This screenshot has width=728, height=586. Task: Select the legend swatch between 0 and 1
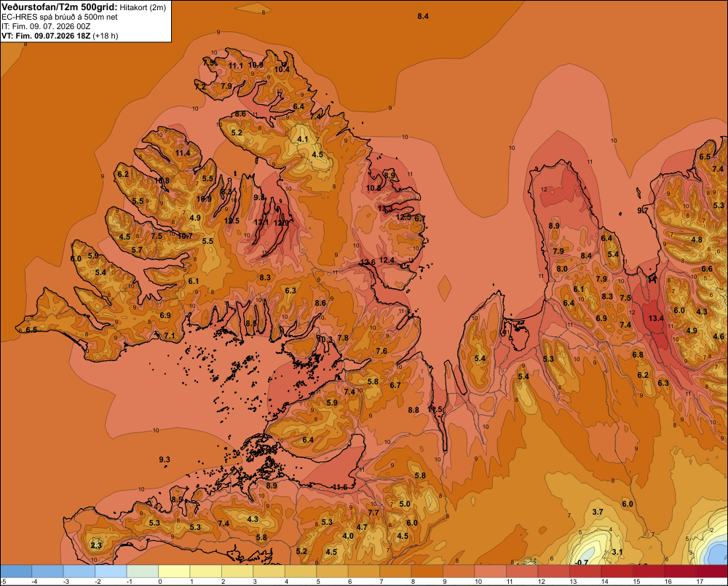pyautogui.click(x=174, y=571)
